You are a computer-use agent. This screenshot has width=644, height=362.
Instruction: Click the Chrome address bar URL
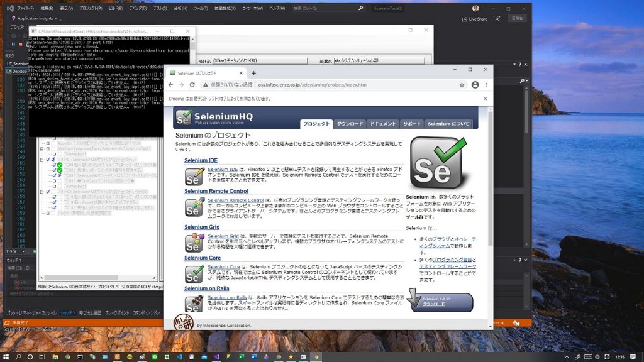coord(313,85)
